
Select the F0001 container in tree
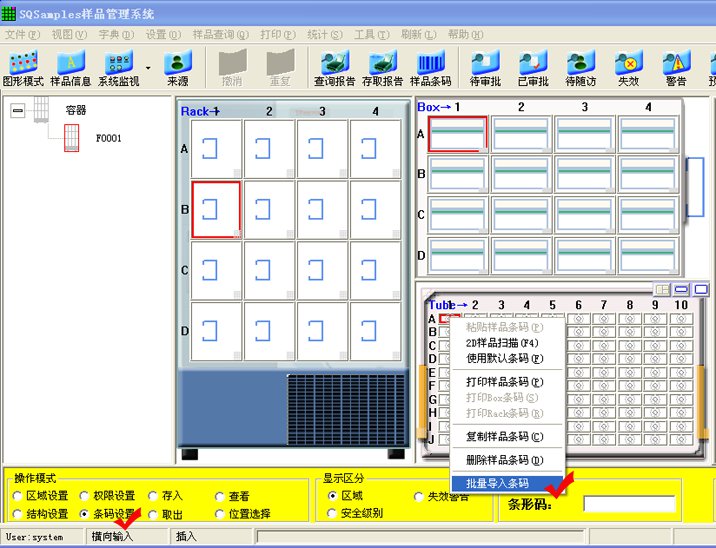(x=108, y=138)
